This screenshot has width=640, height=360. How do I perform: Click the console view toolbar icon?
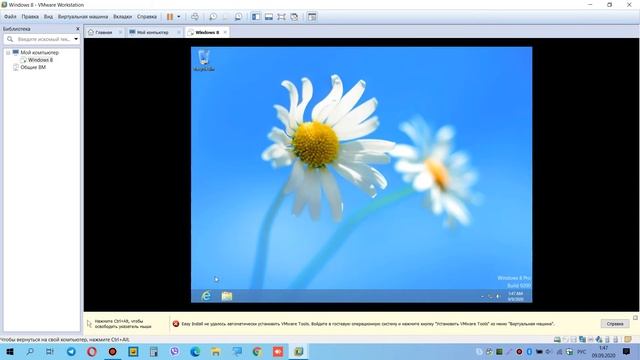click(x=312, y=17)
